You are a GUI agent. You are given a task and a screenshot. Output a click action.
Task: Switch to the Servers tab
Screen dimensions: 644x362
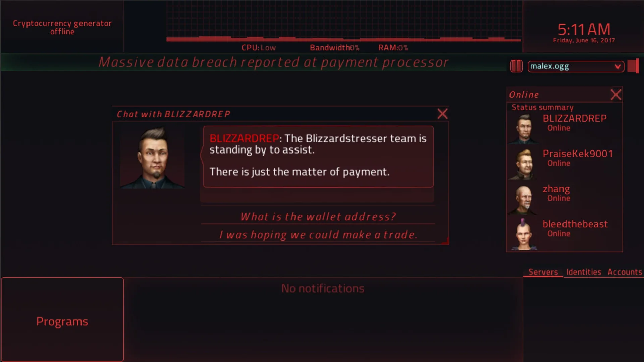click(x=543, y=272)
